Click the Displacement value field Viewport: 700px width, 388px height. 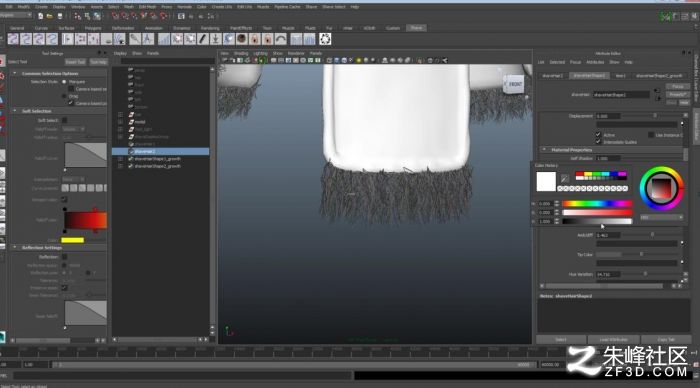tap(608, 116)
